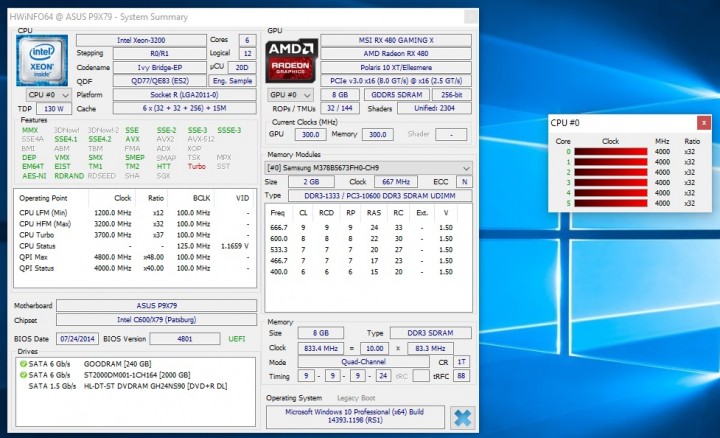Screen dimensions: 720x438
Task: Select the GOODRAM [240 GB] drive entry
Action: [x=118, y=364]
